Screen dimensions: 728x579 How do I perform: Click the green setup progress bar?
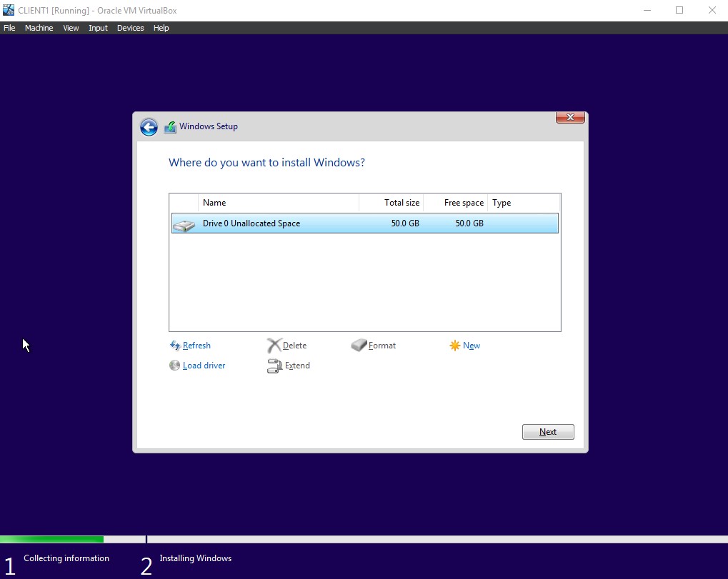51,539
